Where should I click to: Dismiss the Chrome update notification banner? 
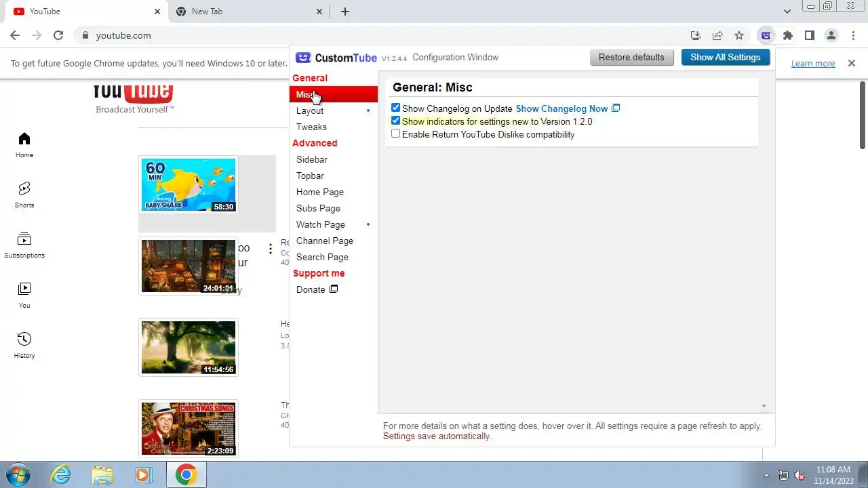coord(852,63)
